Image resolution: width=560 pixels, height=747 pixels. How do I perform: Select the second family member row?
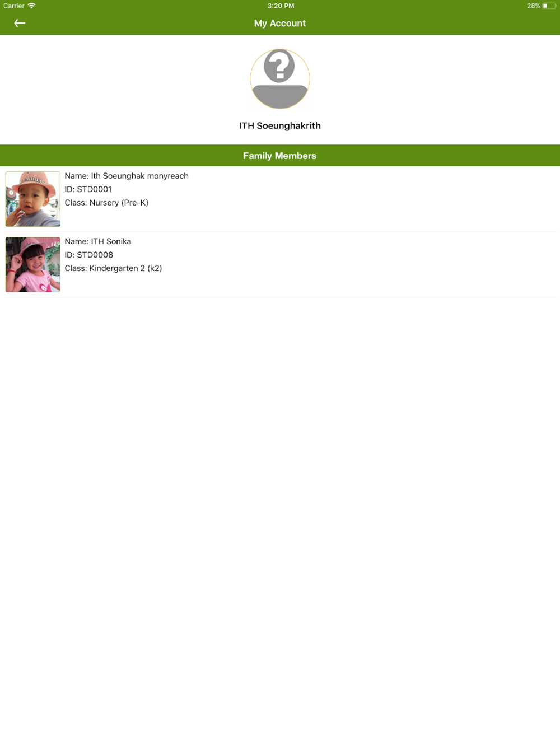tap(280, 264)
